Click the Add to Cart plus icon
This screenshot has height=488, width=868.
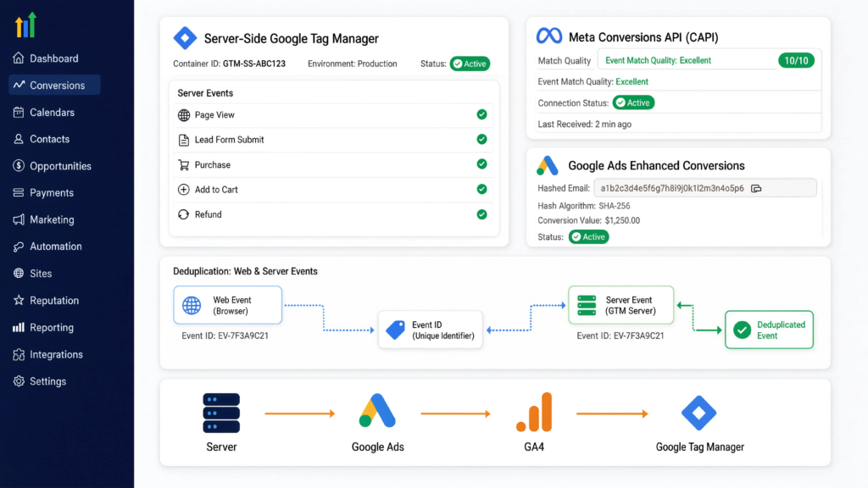coord(184,190)
